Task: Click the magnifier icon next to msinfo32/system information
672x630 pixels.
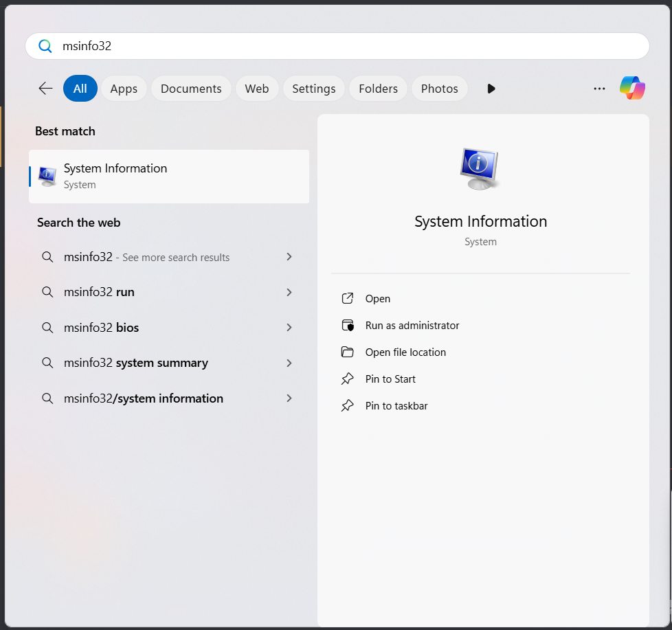Action: (47, 398)
